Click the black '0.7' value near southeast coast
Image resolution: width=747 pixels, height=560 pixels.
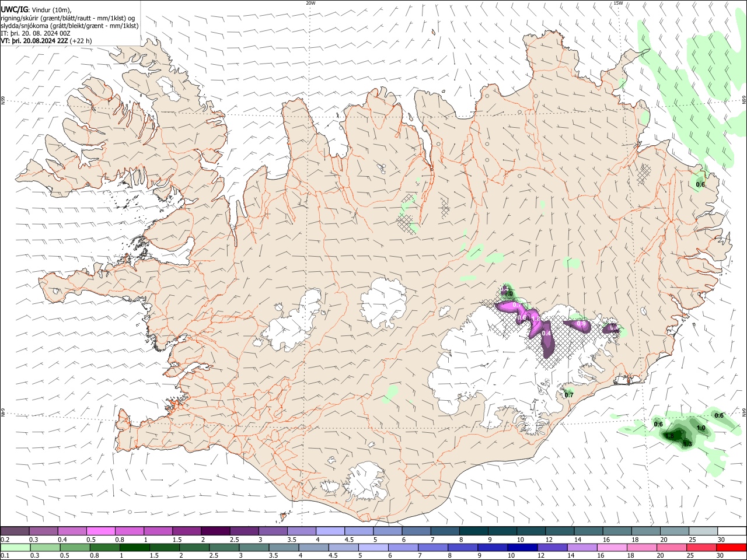click(569, 395)
